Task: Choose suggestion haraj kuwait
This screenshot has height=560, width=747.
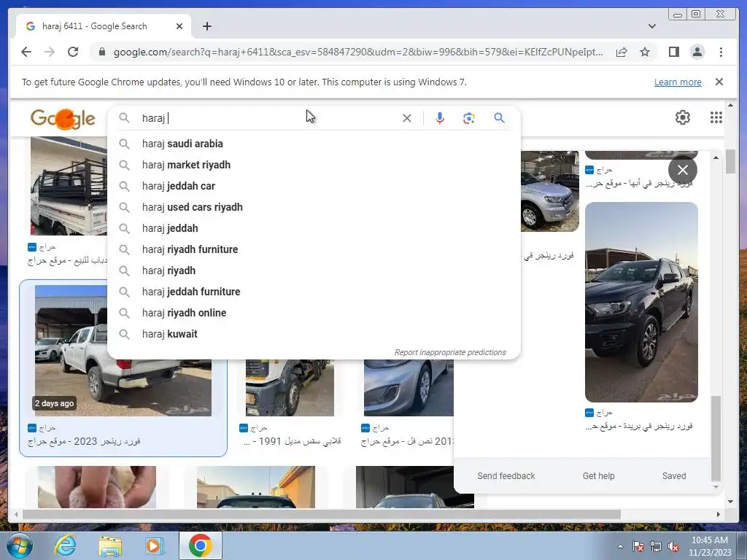Action: [x=314, y=334]
